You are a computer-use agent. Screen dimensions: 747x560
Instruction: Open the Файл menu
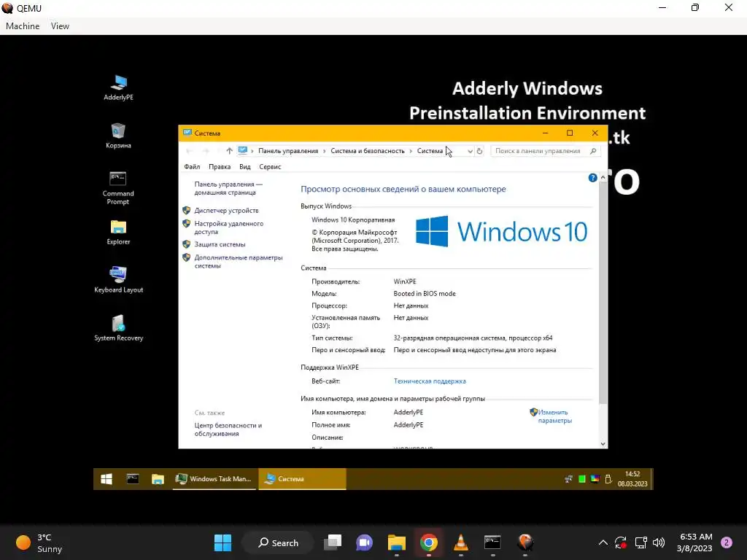click(192, 167)
